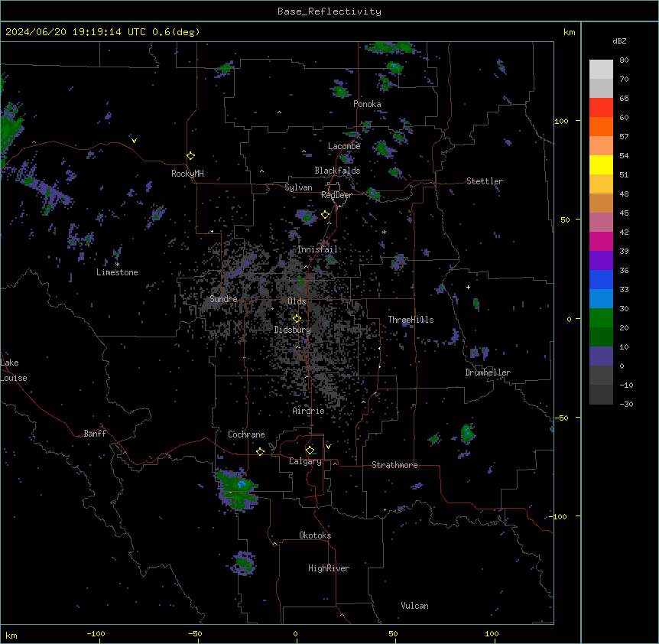The width and height of the screenshot is (659, 644).
Task: Select the HighRiver label
Action: [x=329, y=568]
